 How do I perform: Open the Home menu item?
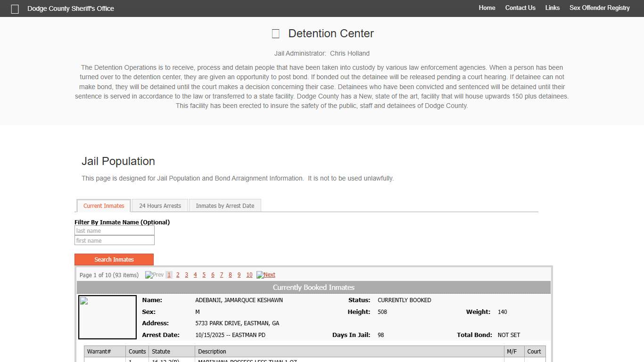click(x=487, y=8)
